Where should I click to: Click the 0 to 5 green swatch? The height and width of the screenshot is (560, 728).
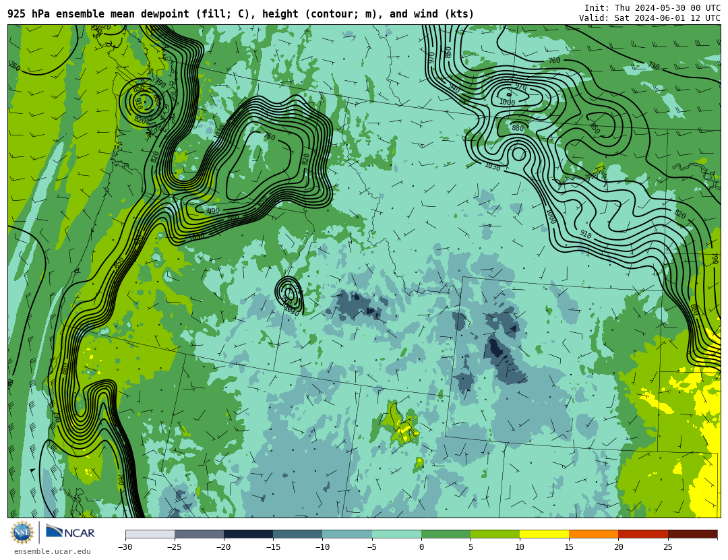click(446, 534)
